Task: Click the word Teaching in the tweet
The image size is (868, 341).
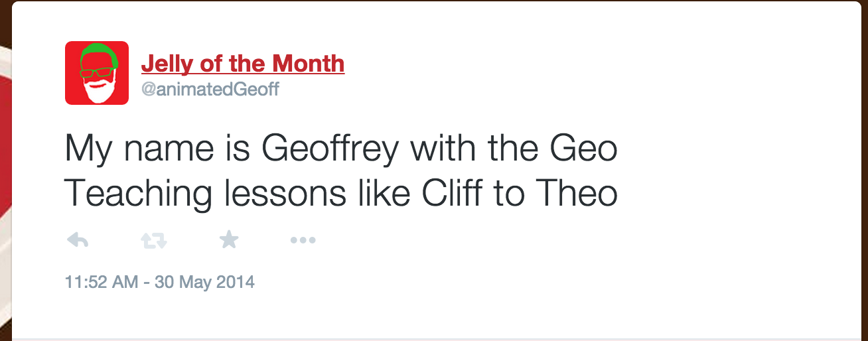Action: (138, 194)
